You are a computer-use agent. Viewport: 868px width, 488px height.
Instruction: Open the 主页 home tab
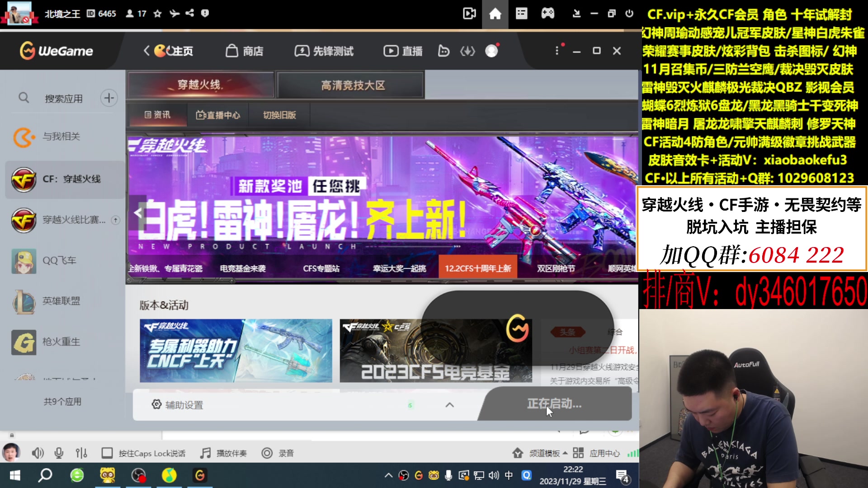(x=174, y=51)
